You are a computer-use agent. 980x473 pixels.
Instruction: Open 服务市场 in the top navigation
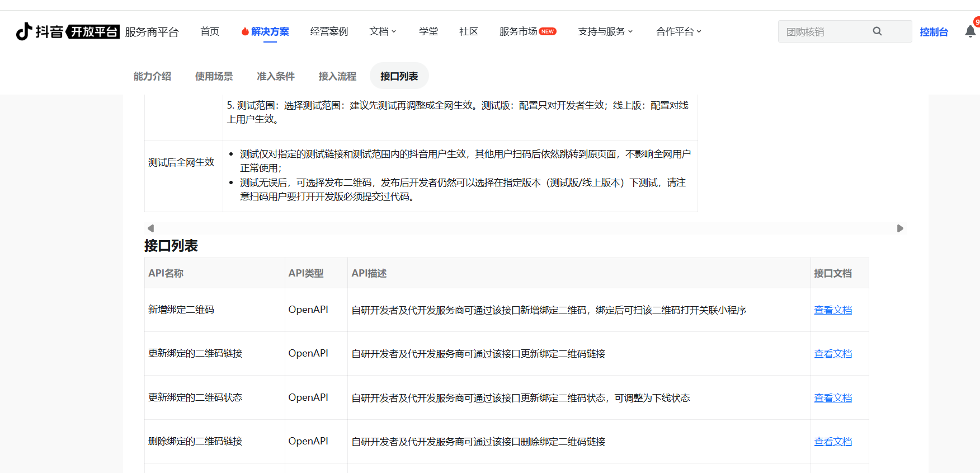click(x=518, y=31)
